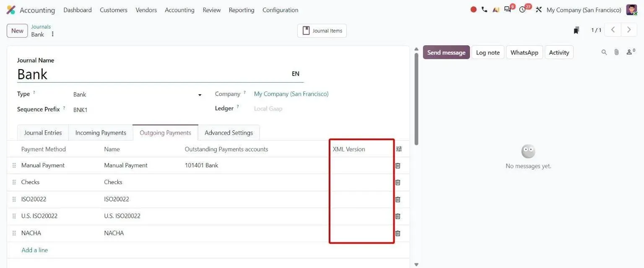
Task: Click the bookmark icon beside the record counter
Action: 576,30
